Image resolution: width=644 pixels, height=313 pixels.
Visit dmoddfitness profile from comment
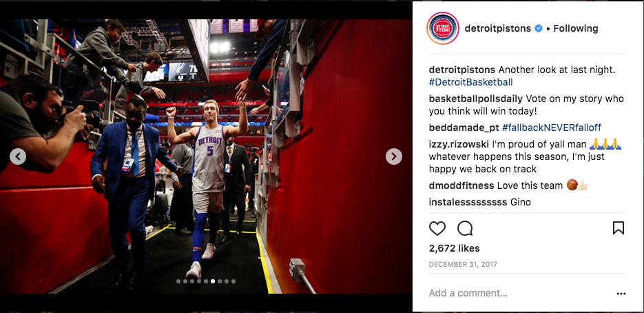(461, 186)
